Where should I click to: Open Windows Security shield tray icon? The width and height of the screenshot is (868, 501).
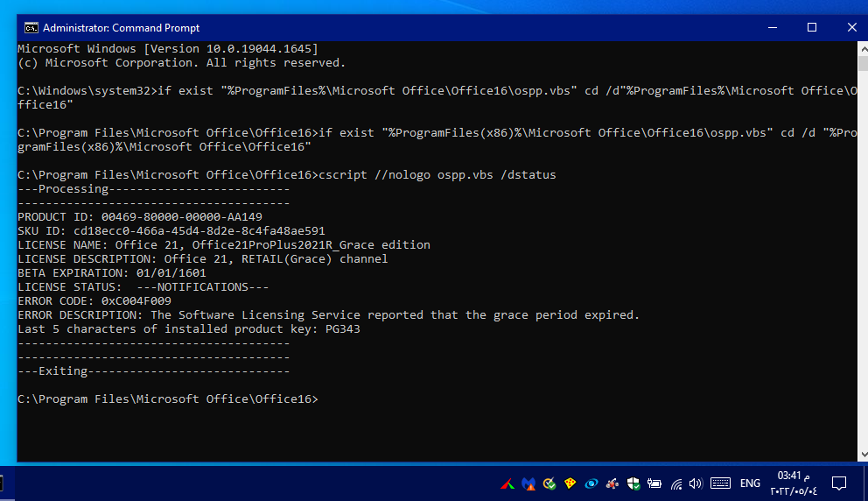pos(633,483)
